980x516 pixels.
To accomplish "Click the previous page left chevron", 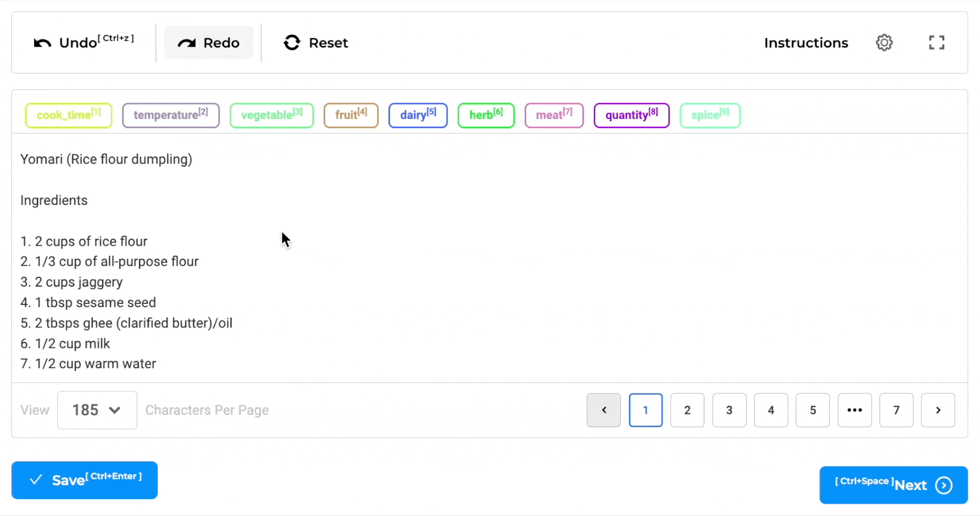I will point(603,410).
